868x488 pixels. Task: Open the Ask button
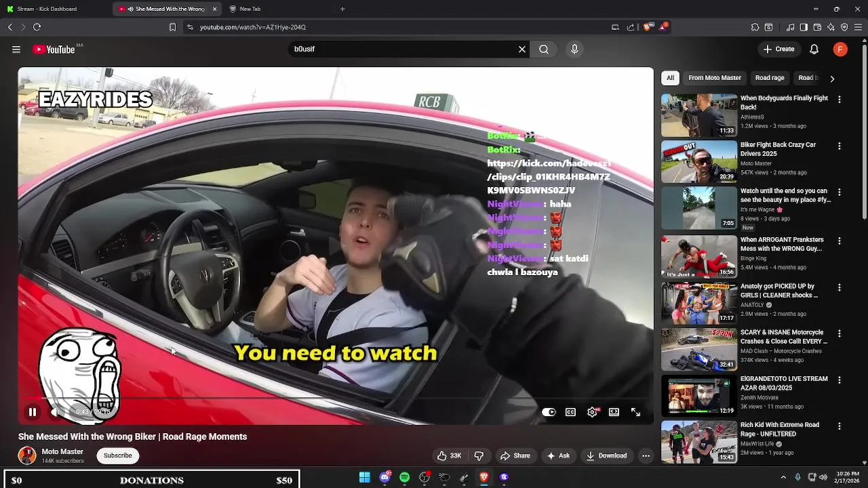point(558,455)
